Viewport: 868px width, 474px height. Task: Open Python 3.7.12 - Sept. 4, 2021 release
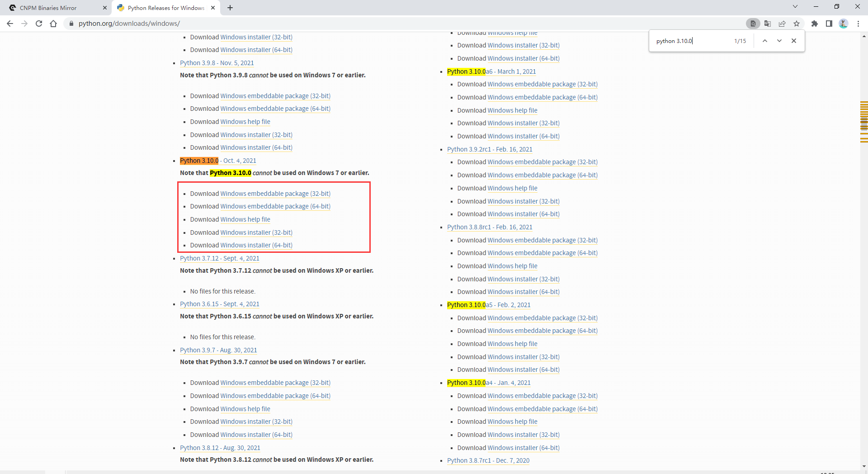[220, 258]
